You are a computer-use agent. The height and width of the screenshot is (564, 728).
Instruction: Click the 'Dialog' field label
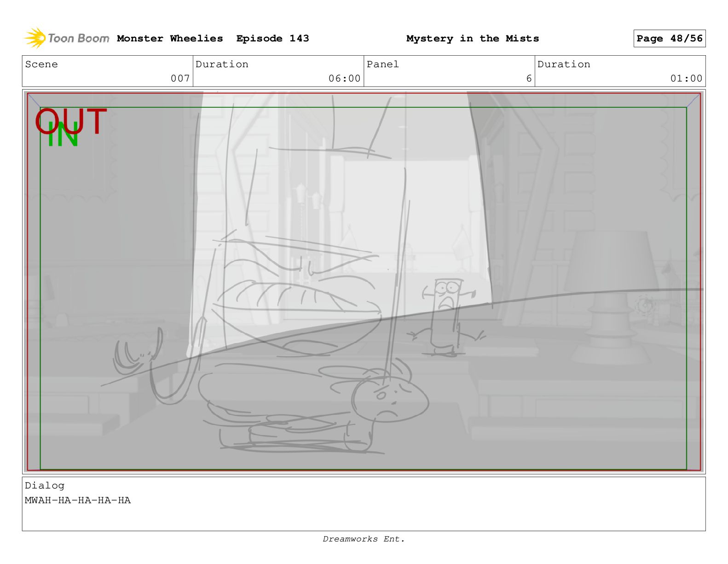pyautogui.click(x=45, y=486)
